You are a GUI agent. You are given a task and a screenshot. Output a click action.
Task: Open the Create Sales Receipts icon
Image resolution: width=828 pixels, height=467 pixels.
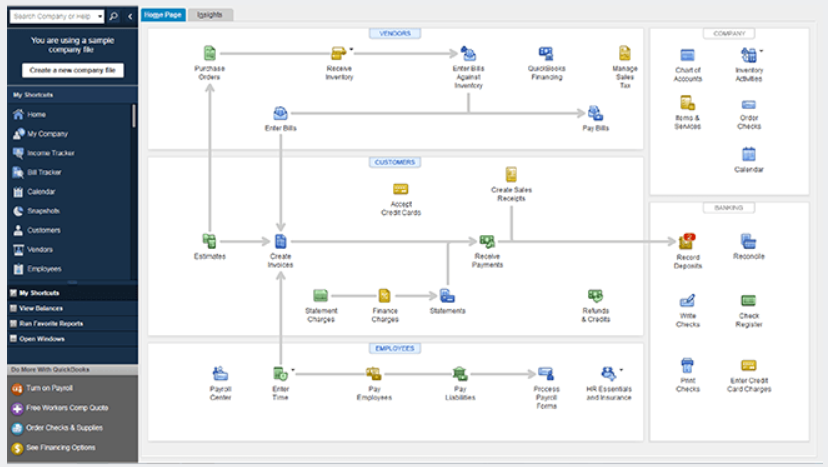click(511, 175)
